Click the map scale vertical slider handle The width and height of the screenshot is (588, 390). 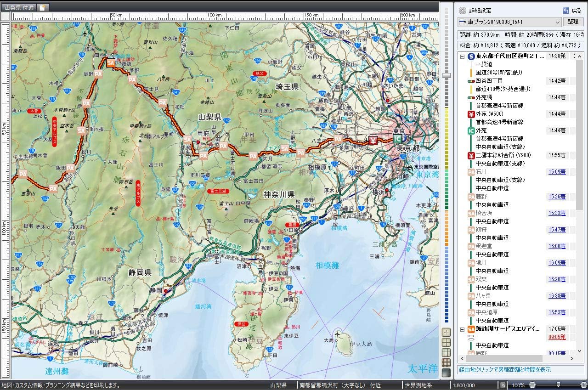pyautogui.click(x=446, y=75)
